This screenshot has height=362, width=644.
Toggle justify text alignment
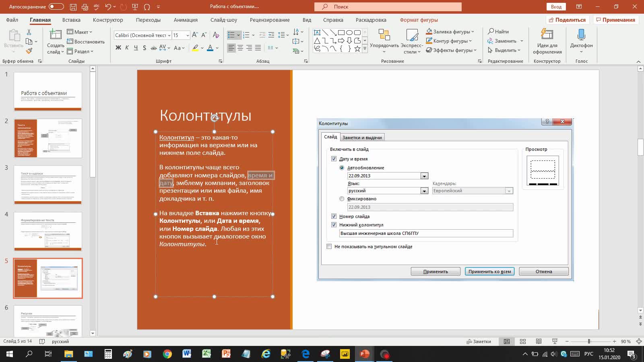point(258,48)
